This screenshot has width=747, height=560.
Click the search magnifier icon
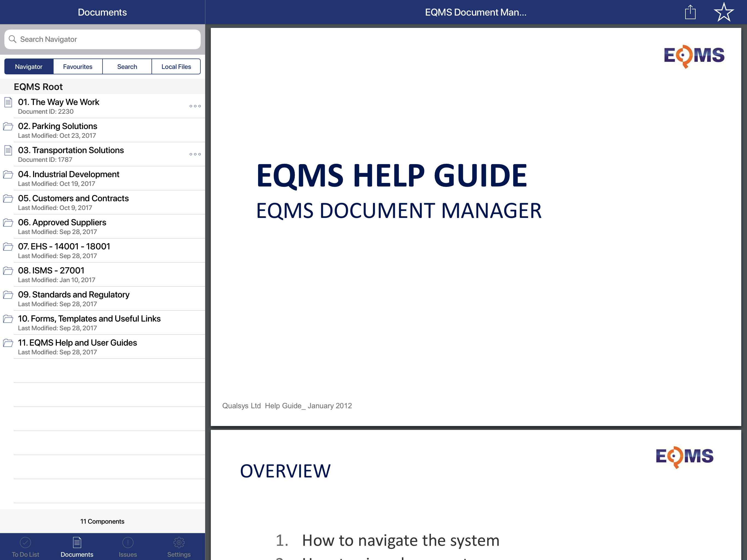point(13,39)
